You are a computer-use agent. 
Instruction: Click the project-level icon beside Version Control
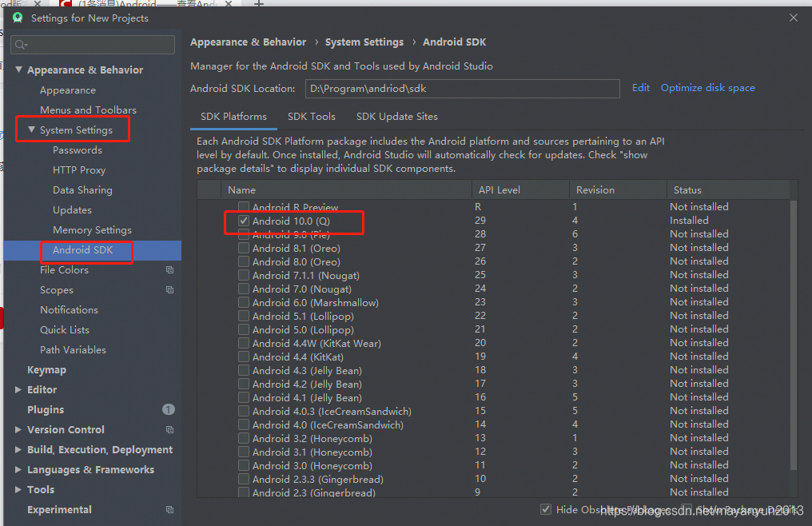click(x=169, y=429)
